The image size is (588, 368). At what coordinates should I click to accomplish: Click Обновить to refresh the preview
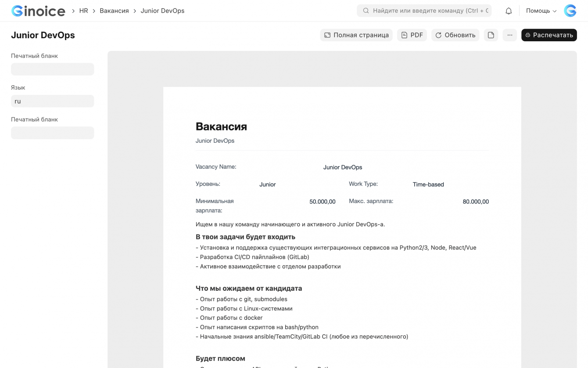click(x=455, y=35)
